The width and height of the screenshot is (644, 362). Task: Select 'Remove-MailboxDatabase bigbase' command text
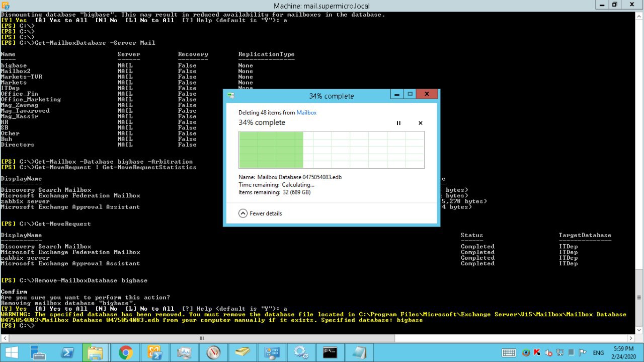click(91, 280)
